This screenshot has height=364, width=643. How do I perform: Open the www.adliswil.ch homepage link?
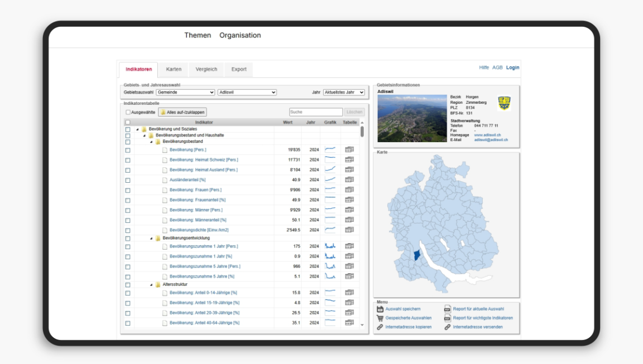click(x=487, y=135)
